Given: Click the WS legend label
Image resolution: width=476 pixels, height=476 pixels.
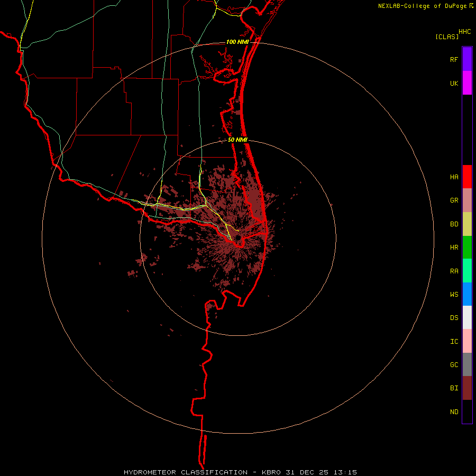Looking at the screenshot, I should pyautogui.click(x=454, y=295).
